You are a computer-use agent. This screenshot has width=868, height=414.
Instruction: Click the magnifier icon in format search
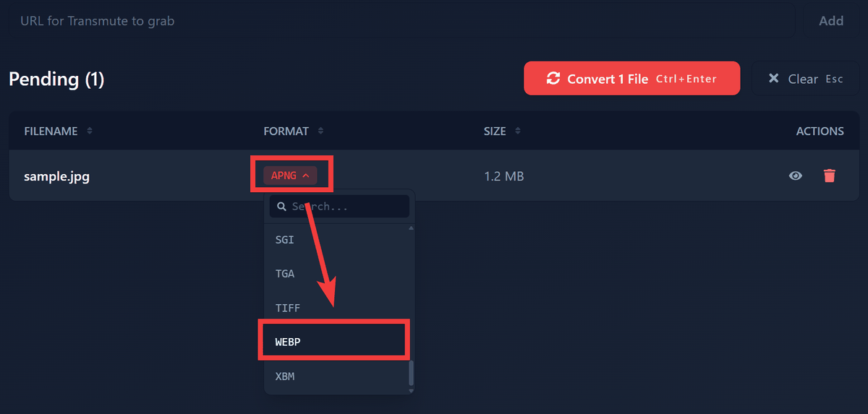tap(282, 207)
